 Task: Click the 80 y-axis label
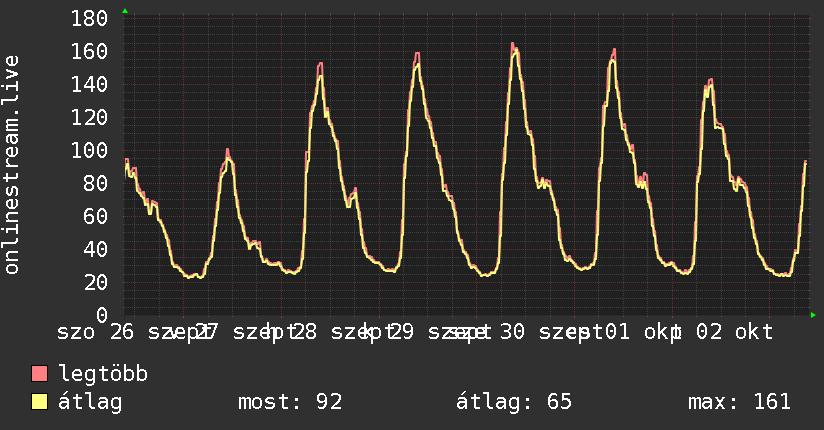tap(96, 183)
